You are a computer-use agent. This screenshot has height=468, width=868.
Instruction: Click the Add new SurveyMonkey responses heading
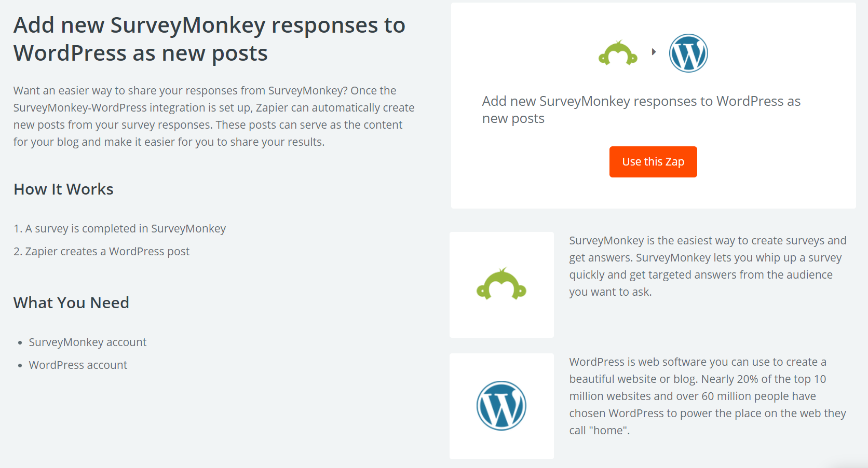[x=209, y=38]
